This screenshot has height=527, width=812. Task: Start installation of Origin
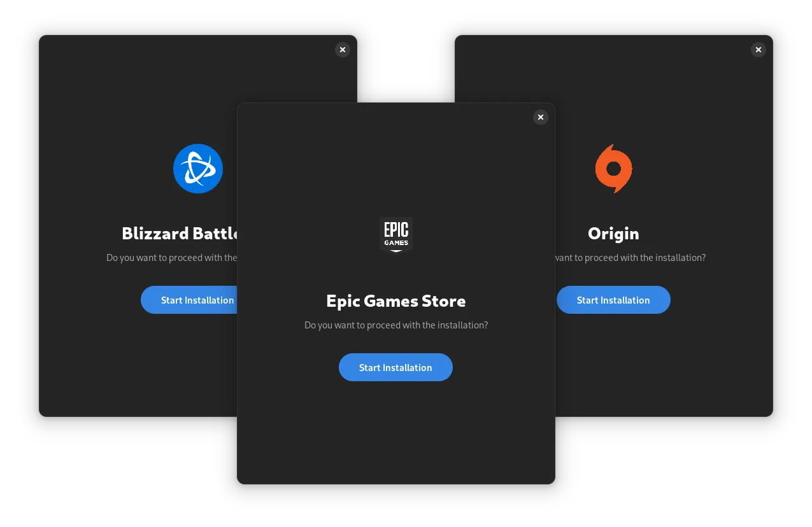[x=613, y=300]
